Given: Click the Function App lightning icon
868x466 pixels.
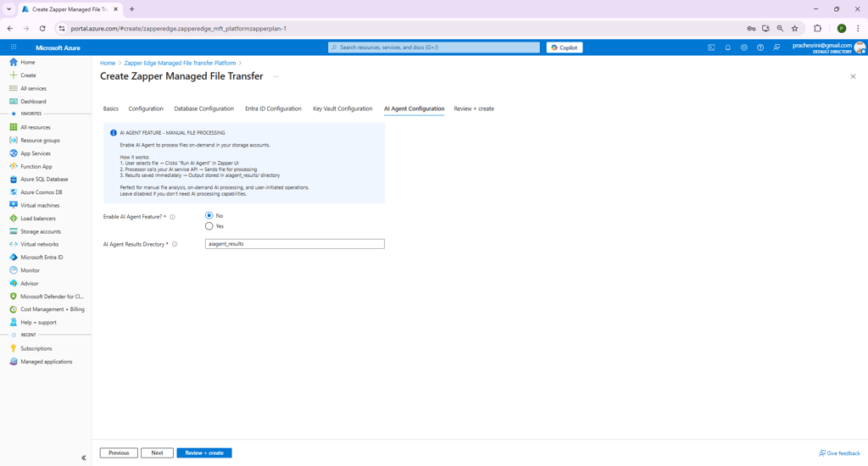Looking at the screenshot, I should click(x=14, y=166).
